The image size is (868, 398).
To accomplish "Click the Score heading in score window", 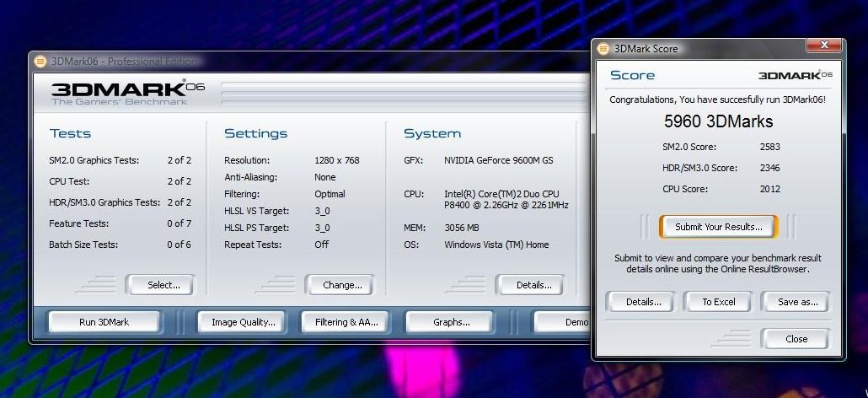I will pos(632,75).
